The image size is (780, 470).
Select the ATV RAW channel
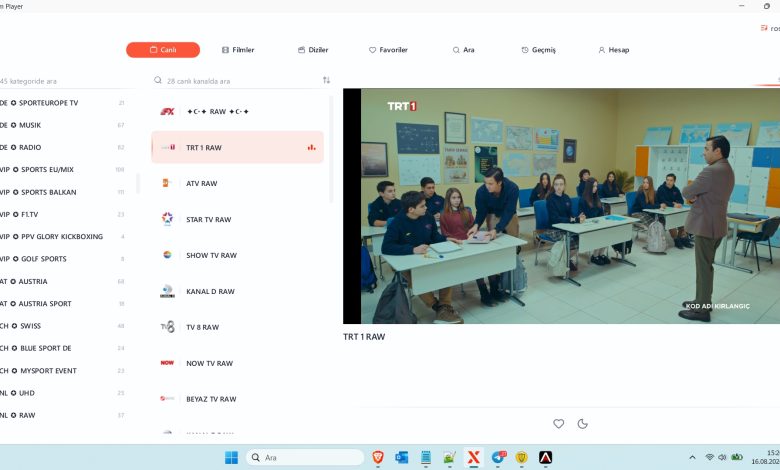tap(237, 183)
